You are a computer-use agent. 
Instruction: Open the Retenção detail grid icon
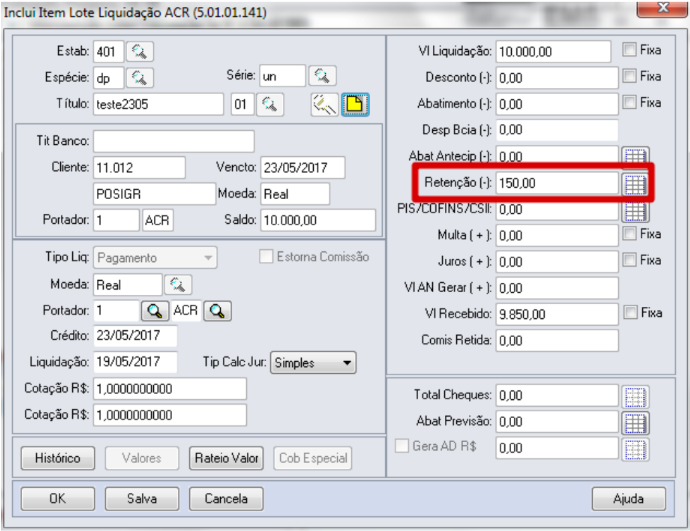pos(635,184)
